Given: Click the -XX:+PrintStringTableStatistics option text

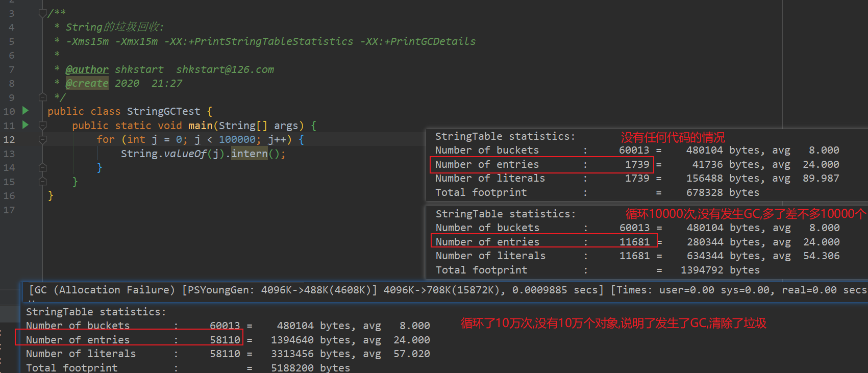Looking at the screenshot, I should pyautogui.click(x=259, y=41).
